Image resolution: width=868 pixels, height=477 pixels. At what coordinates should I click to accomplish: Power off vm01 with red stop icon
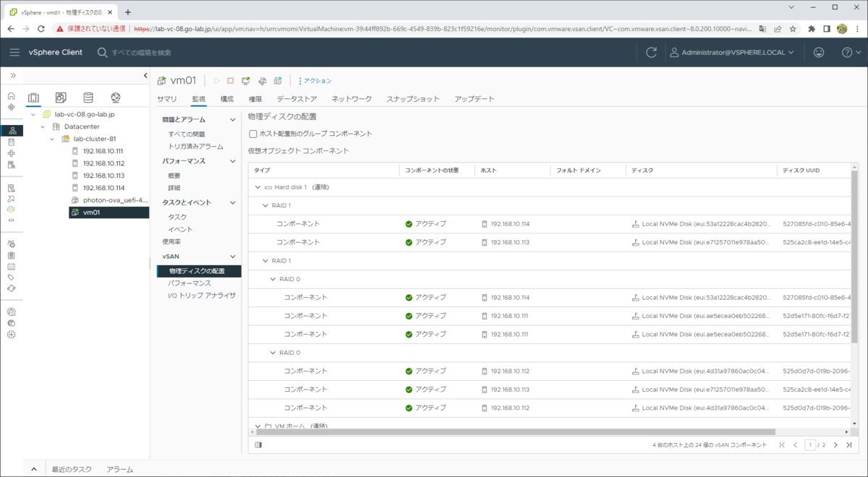231,81
